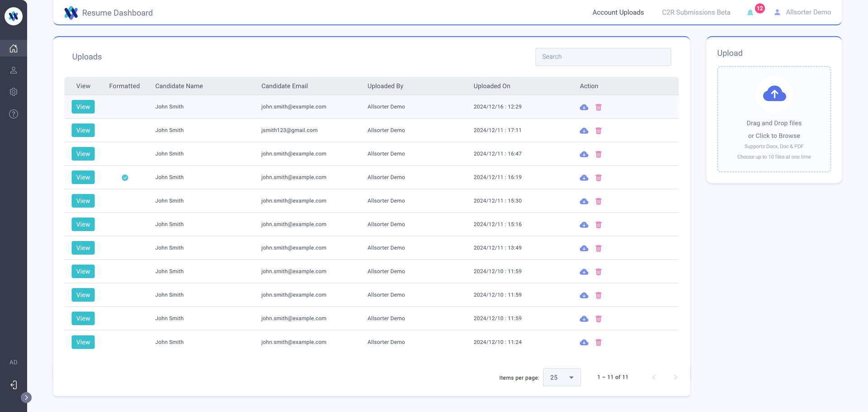
Task: Click the formatted checkmark on 16:19 row
Action: click(125, 178)
